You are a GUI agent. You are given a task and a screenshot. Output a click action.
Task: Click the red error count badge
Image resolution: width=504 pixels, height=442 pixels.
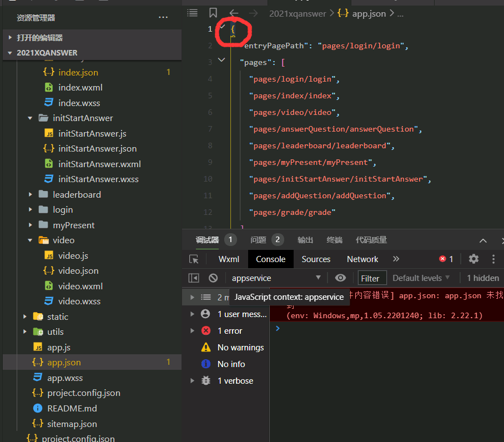click(x=446, y=259)
